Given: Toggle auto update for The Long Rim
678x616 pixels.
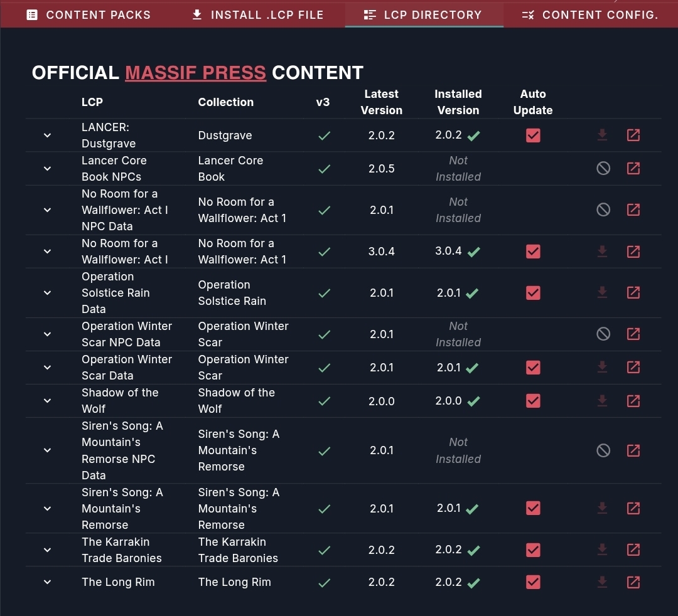Looking at the screenshot, I should point(533,582).
